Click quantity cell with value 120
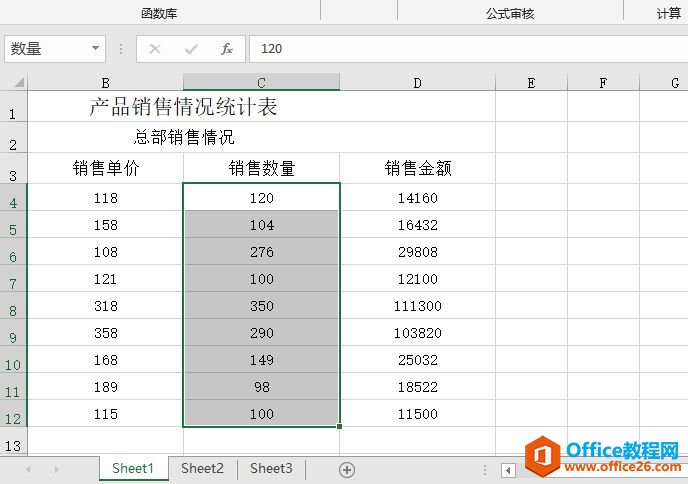Screen dimensions: 688x484 click(x=262, y=197)
